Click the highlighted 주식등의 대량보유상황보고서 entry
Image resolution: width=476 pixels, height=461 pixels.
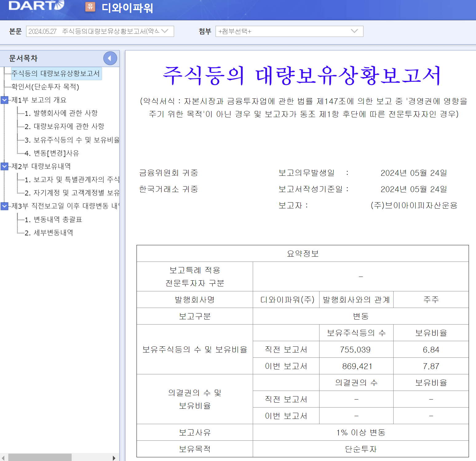pyautogui.click(x=56, y=74)
